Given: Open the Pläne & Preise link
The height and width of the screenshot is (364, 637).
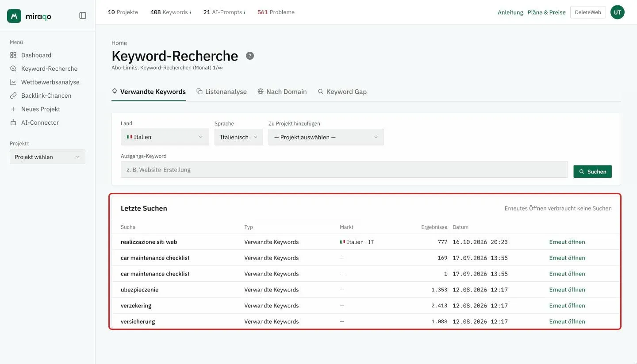Looking at the screenshot, I should [x=547, y=12].
